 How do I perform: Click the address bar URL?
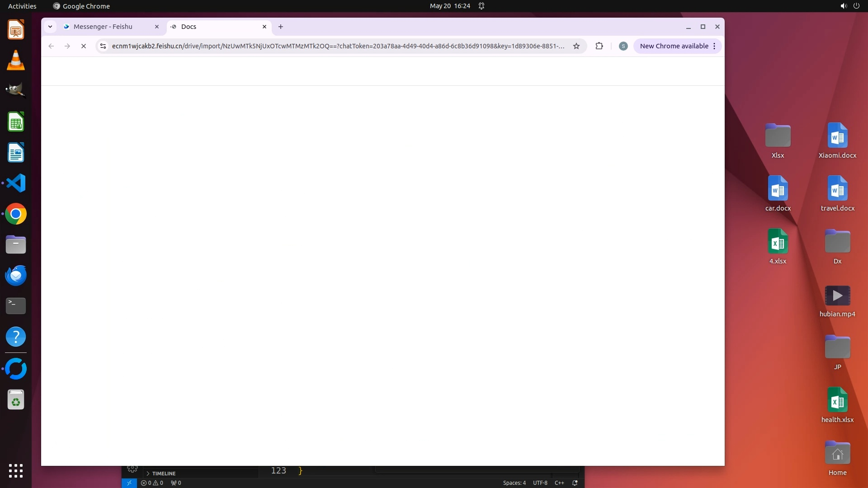point(338,46)
